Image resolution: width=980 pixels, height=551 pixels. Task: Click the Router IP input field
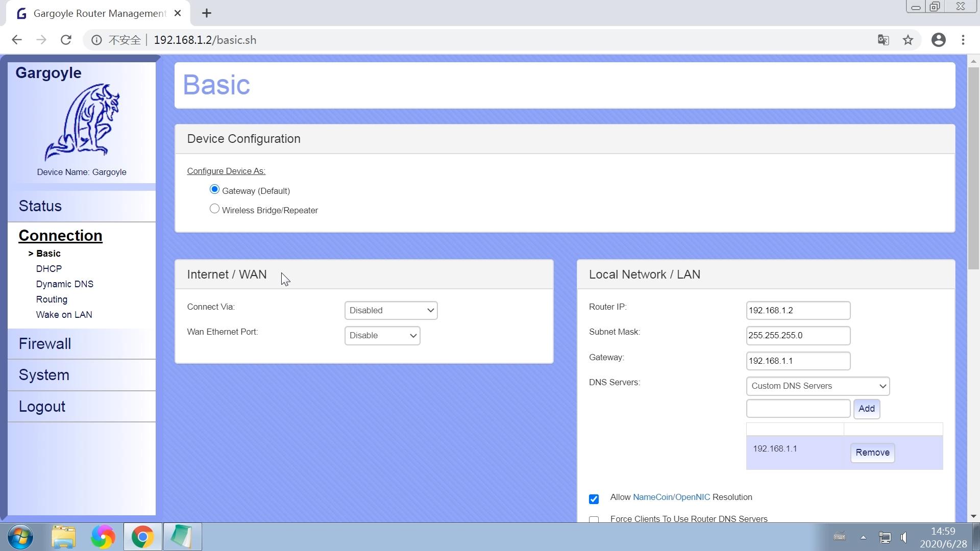pyautogui.click(x=797, y=310)
